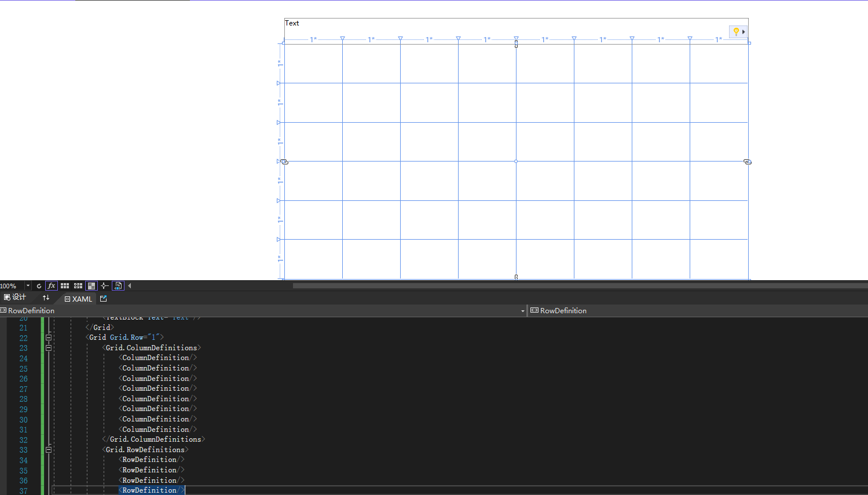The image size is (868, 495).
Task: Click the first column's 1* size label
Action: 313,39
